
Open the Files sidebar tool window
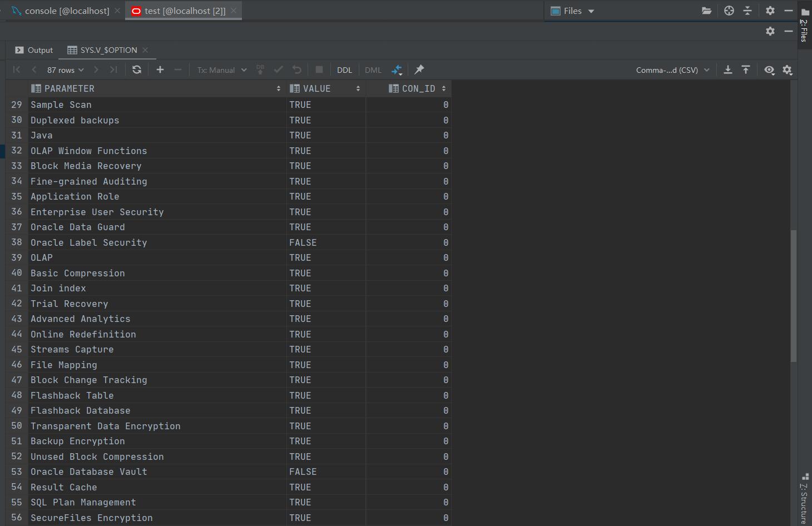(x=805, y=25)
